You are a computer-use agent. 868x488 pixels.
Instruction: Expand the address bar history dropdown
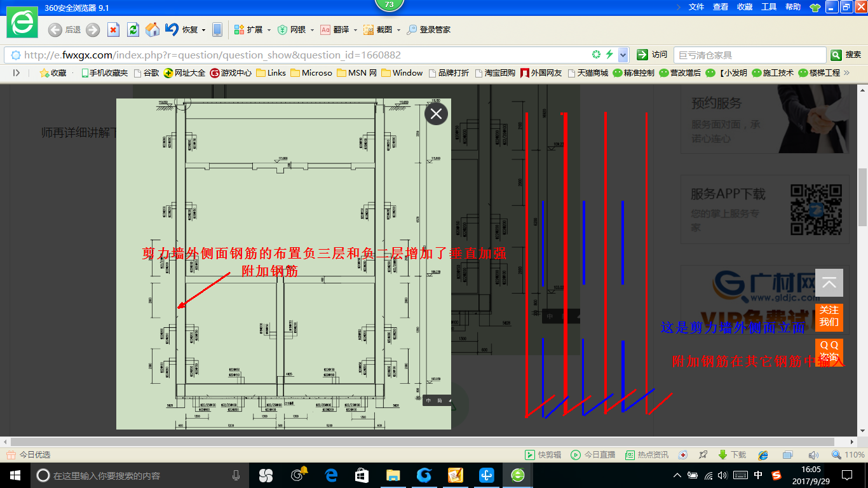pos(623,55)
